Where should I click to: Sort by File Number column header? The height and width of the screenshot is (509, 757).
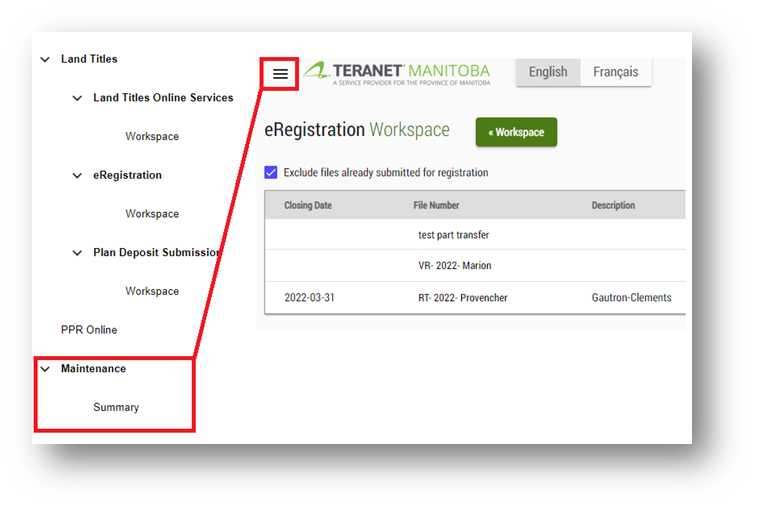click(x=436, y=205)
